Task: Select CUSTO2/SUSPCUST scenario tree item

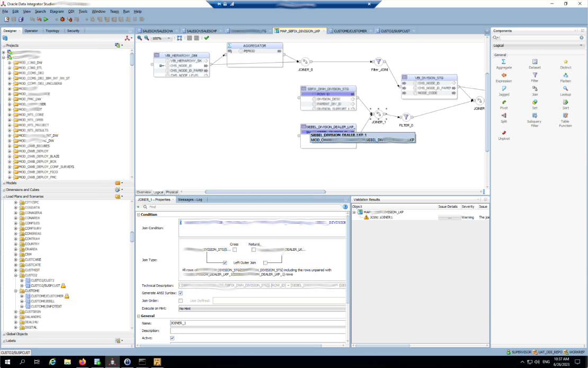Action: [x=46, y=286]
